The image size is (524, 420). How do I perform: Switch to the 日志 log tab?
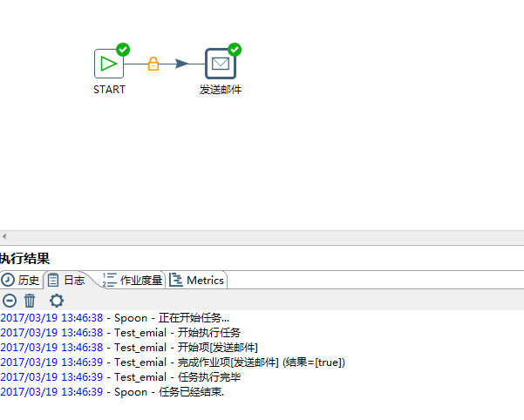tap(69, 280)
